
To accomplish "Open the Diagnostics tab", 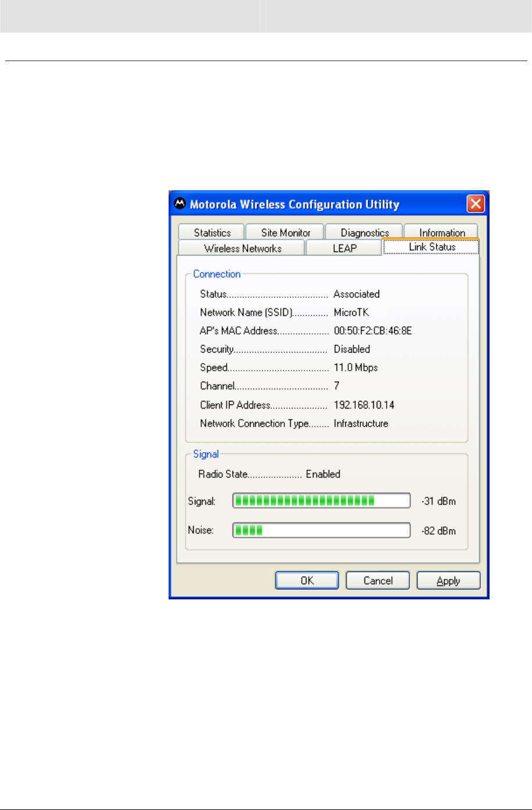I will point(365,232).
